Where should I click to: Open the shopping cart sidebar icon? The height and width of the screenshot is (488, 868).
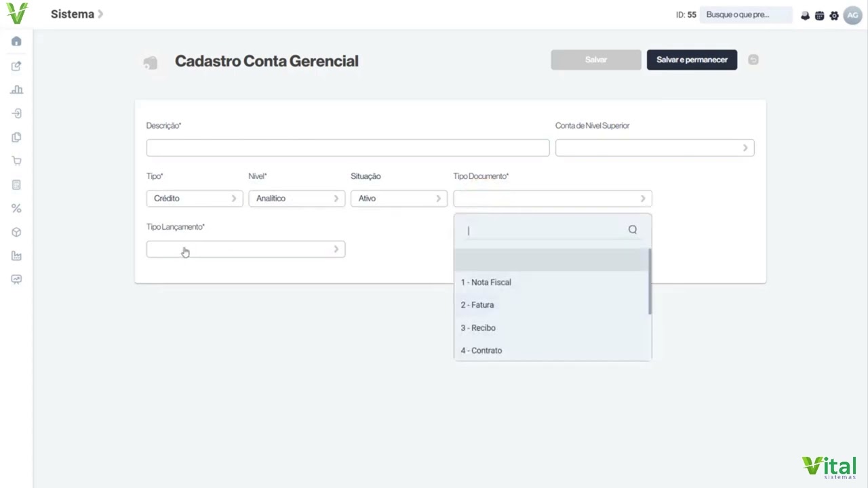[16, 161]
